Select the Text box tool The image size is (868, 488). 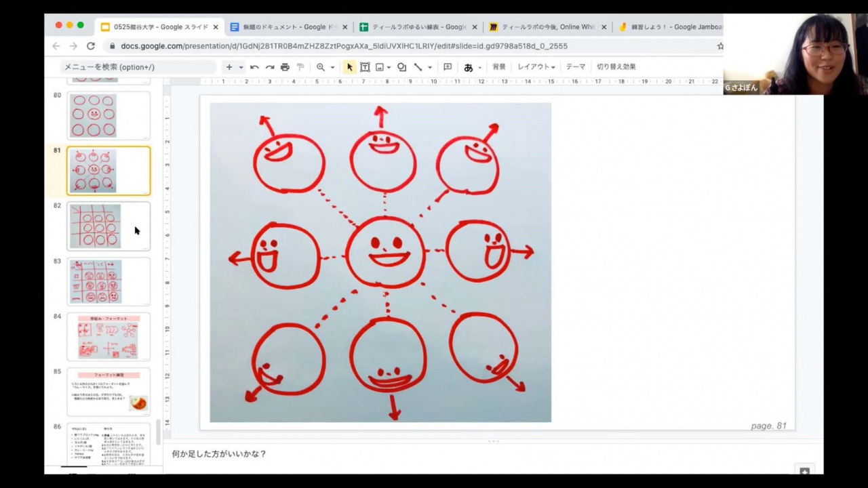[365, 67]
